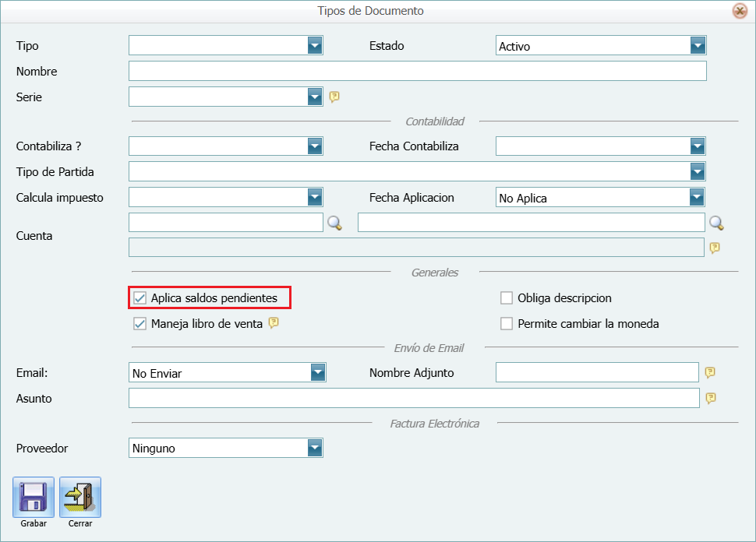This screenshot has width=756, height=542.
Task: Click inside the Nombre text field
Action: click(x=417, y=71)
